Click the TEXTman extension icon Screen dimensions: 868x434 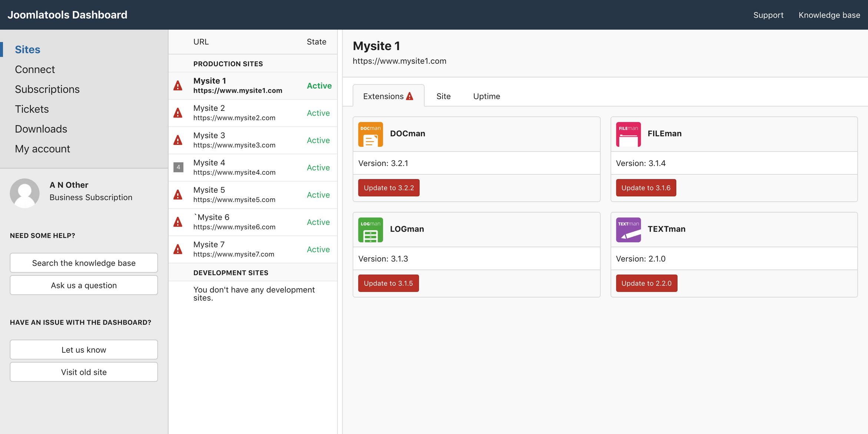(628, 230)
